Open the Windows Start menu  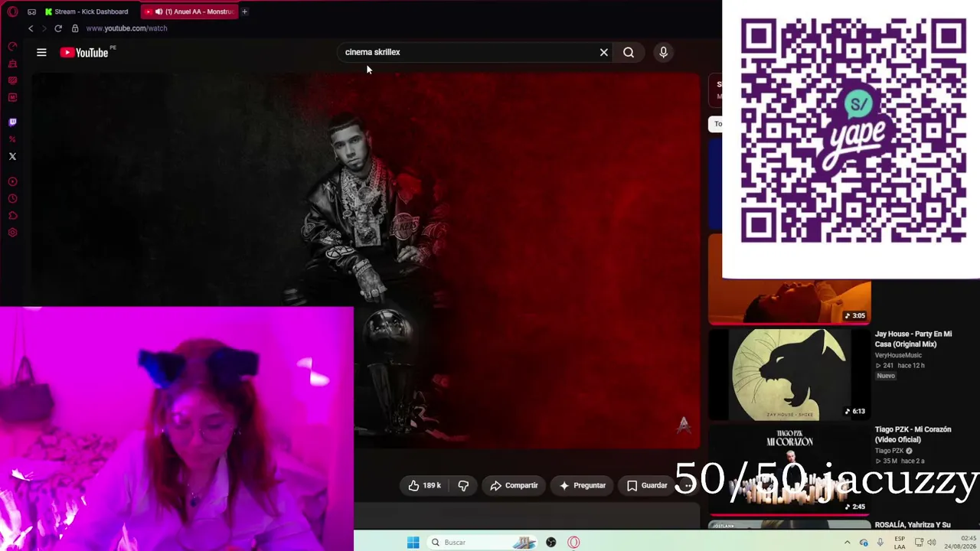click(x=413, y=543)
